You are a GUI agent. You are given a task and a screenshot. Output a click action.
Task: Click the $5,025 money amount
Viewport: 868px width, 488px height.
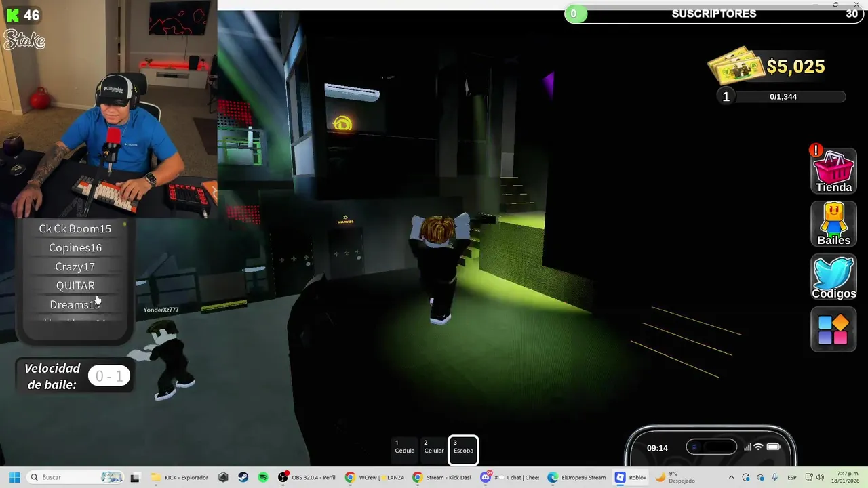pyautogui.click(x=795, y=66)
